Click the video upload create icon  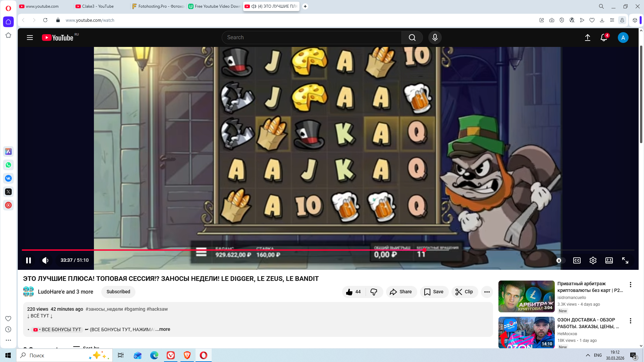point(587,38)
